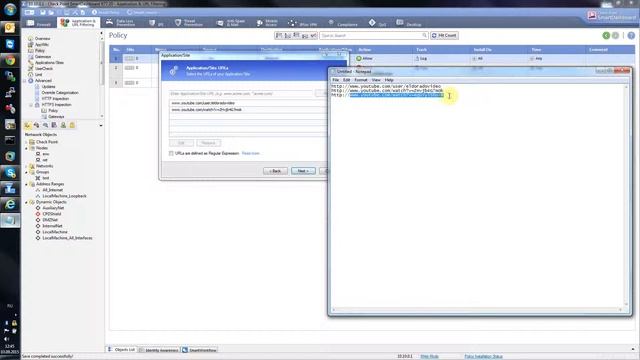The image size is (640, 360).
Task: Enable URLs are defined as Regular Expression
Action: 171,153
